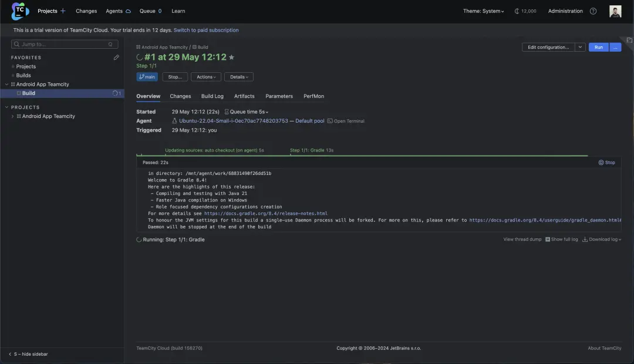Viewport: 634px width, 364px height.
Task: Click the blue Run button
Action: [598, 47]
